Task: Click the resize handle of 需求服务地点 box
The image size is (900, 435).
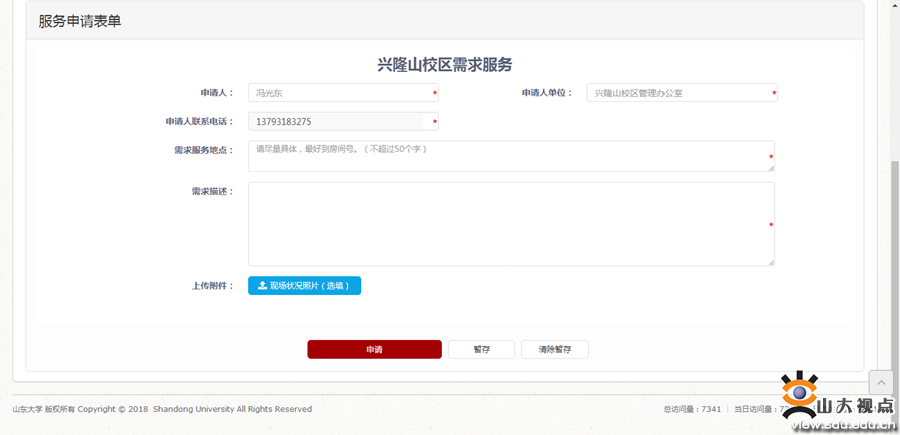Action: click(x=771, y=168)
